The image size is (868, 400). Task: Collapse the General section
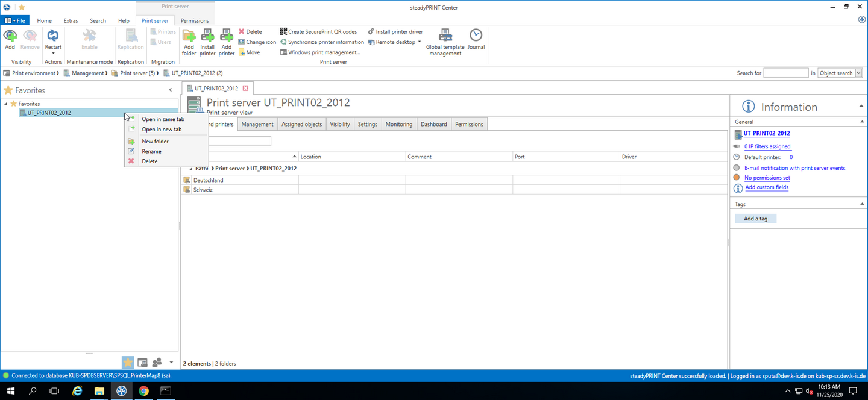pyautogui.click(x=862, y=122)
